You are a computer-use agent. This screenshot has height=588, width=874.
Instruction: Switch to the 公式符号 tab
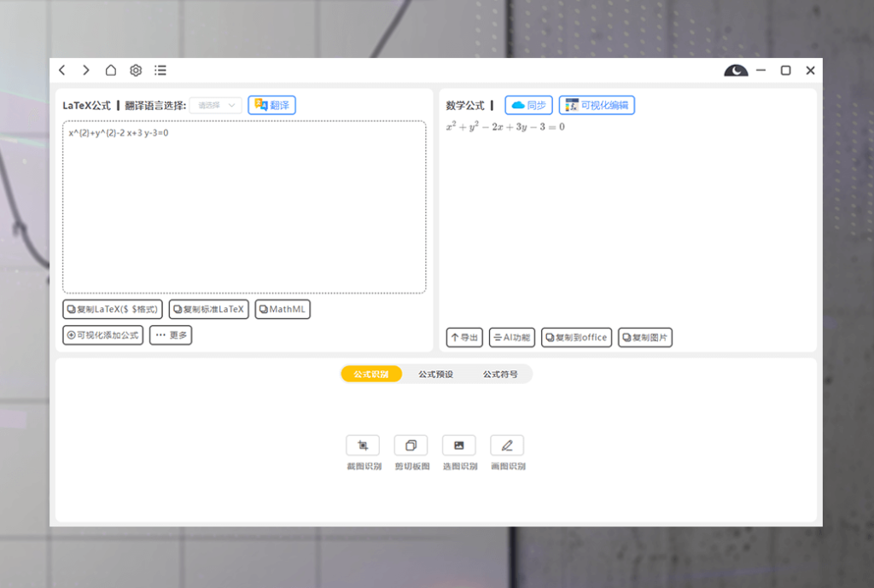tap(500, 375)
